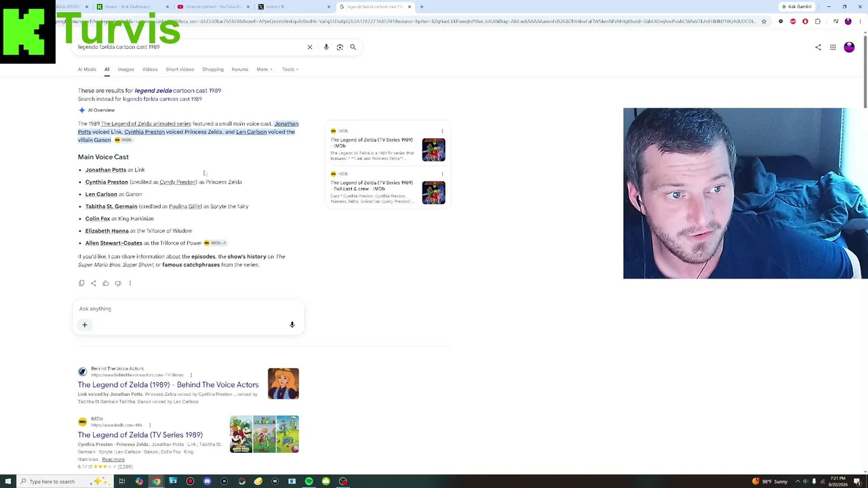Open the Google apps grid
This screenshot has width=868, height=488.
point(833,47)
